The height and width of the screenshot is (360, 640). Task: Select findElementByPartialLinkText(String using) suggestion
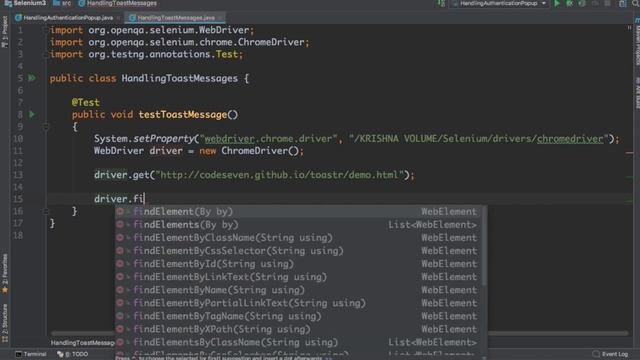pyautogui.click(x=299, y=303)
